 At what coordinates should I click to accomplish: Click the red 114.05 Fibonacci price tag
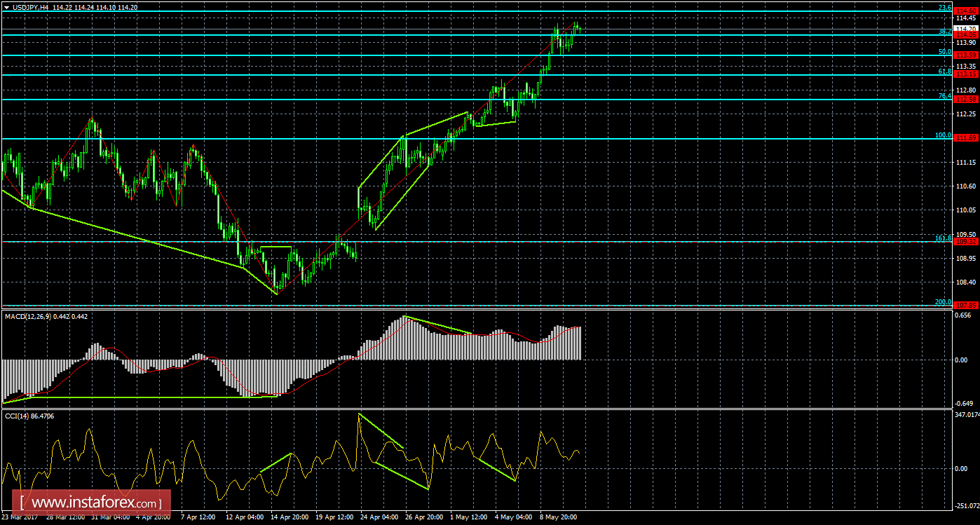(x=967, y=35)
